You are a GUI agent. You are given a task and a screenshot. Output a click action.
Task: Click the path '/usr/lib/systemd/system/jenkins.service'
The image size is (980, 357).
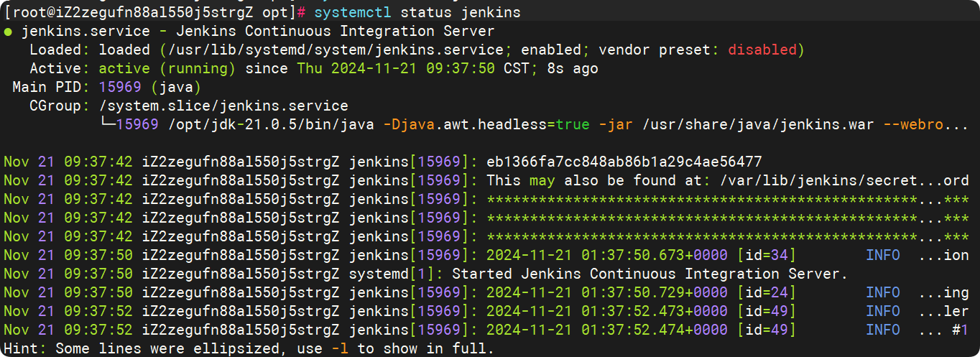(x=336, y=50)
